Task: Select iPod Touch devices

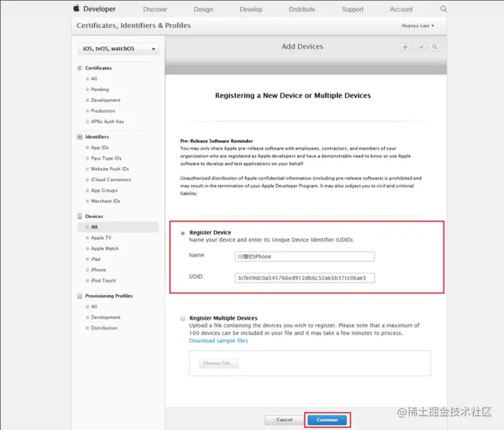Action: point(103,280)
